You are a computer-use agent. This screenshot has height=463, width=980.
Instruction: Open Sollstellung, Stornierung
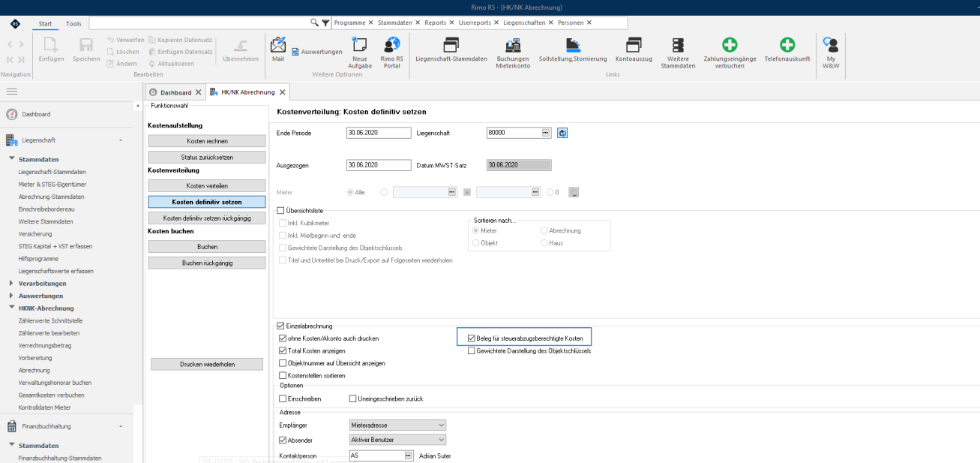coord(573,50)
